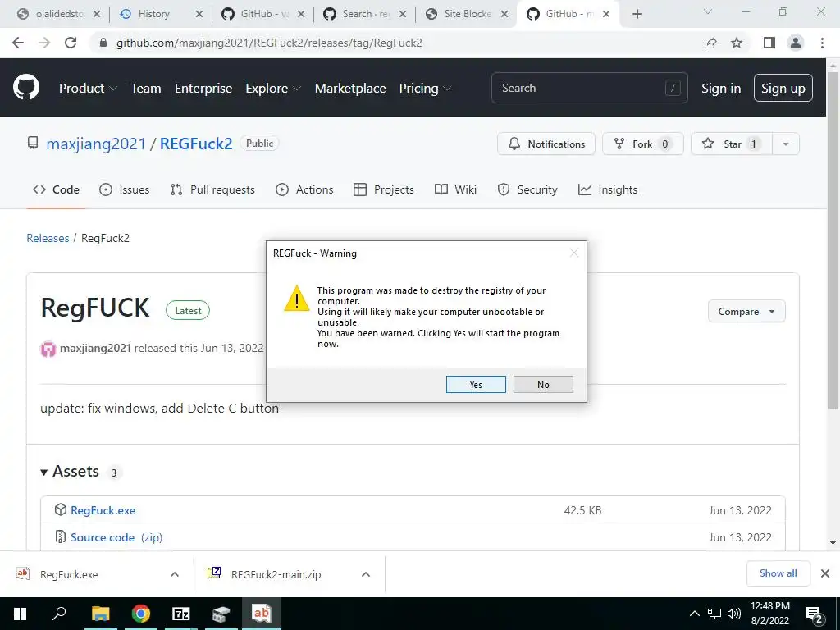Click No in the REGFuck Warning dialog
This screenshot has height=630, width=840.
pos(543,385)
